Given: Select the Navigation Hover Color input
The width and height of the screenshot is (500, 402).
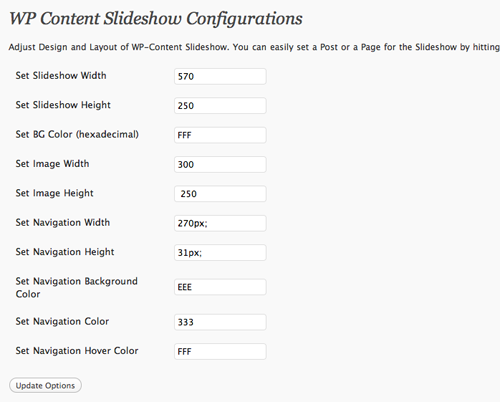Looking at the screenshot, I should click(220, 351).
